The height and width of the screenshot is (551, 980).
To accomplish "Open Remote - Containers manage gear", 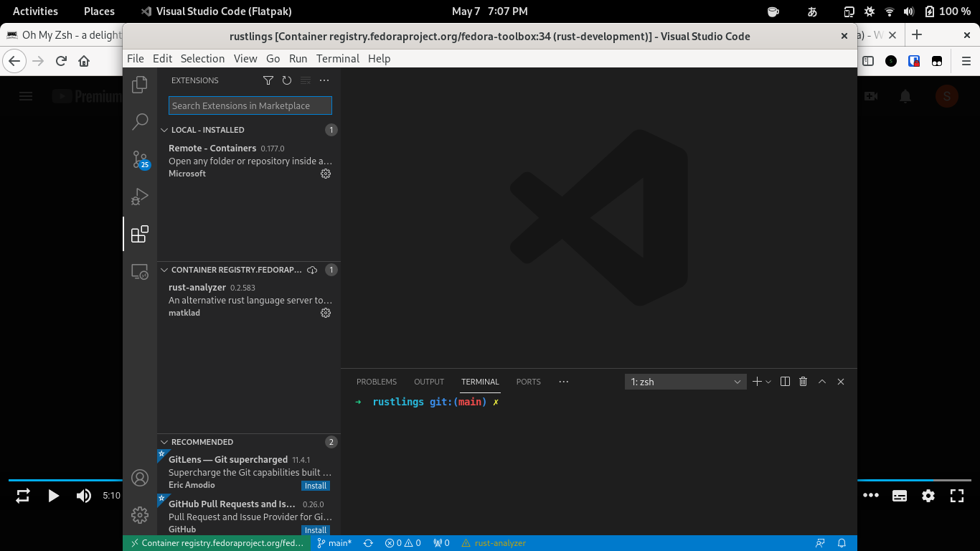I will (x=326, y=174).
